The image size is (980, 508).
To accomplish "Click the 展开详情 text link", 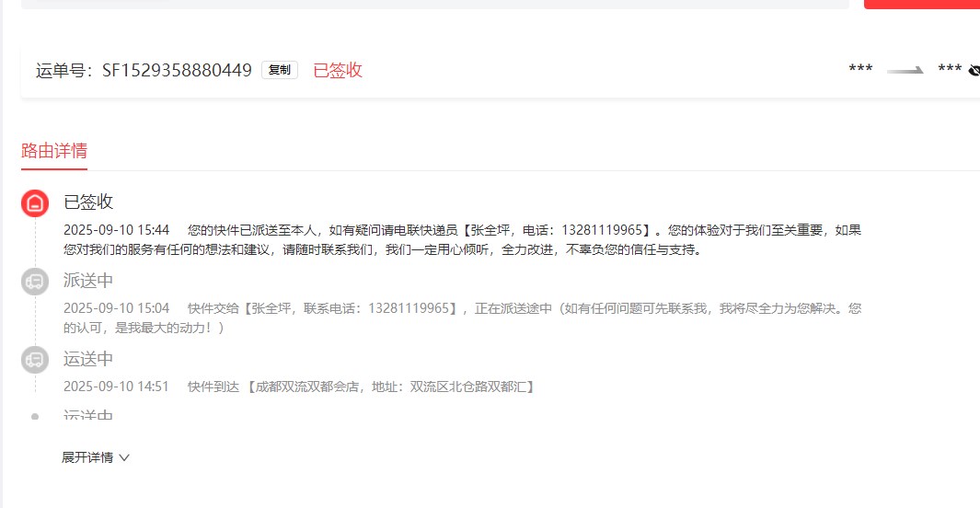I will tap(87, 457).
